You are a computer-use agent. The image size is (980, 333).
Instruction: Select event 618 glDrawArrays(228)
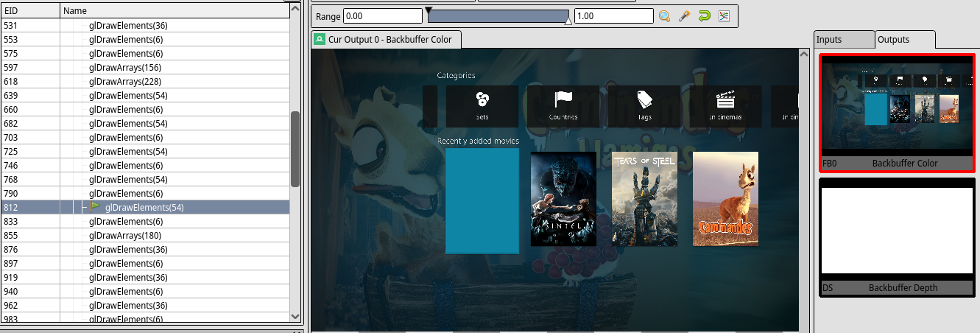tap(144, 82)
